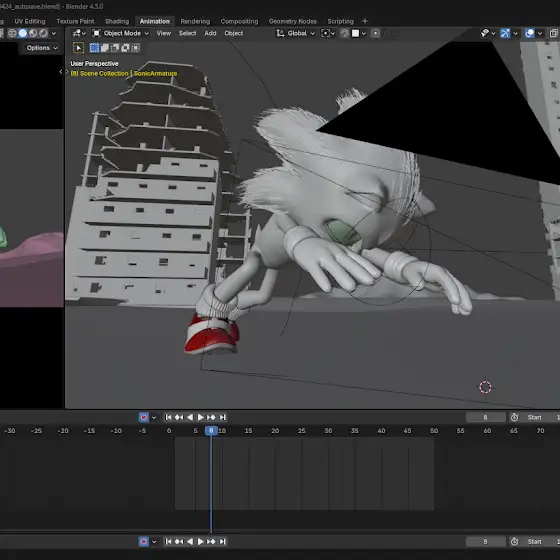
Task: Activate the Select Box tool icon
Action: click(78, 48)
